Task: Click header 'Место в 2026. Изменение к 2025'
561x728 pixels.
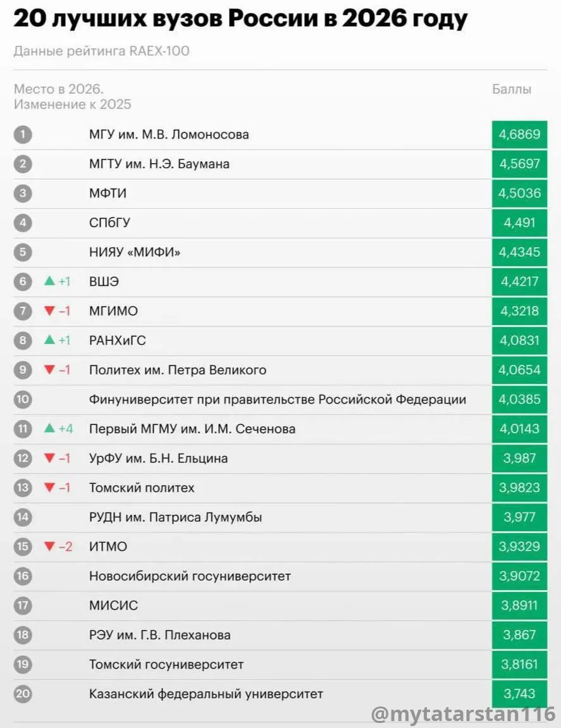Action: [x=73, y=97]
